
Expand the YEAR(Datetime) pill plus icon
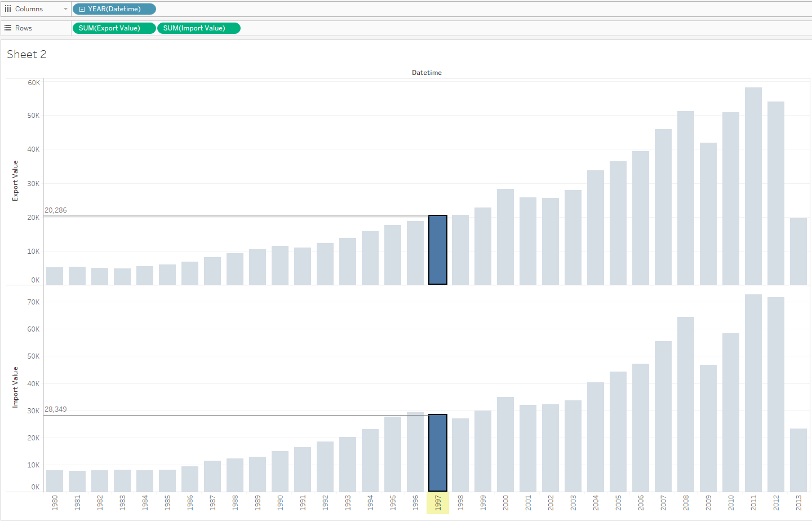[82, 9]
